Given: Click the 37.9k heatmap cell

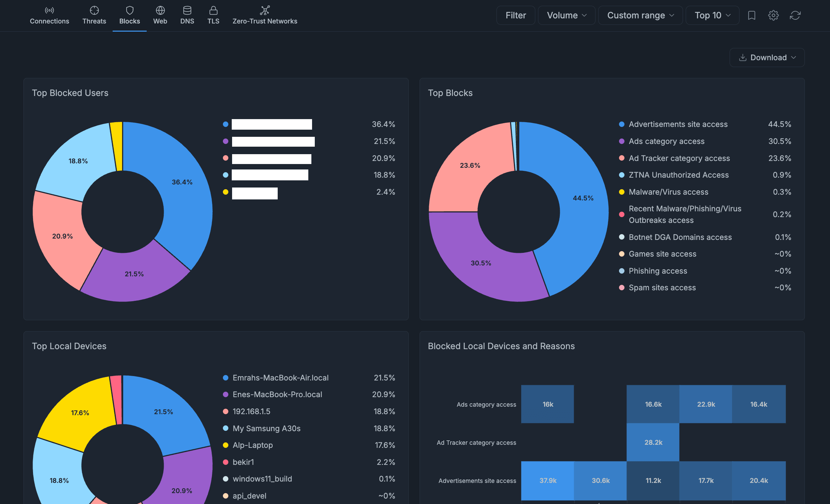Looking at the screenshot, I should point(548,481).
